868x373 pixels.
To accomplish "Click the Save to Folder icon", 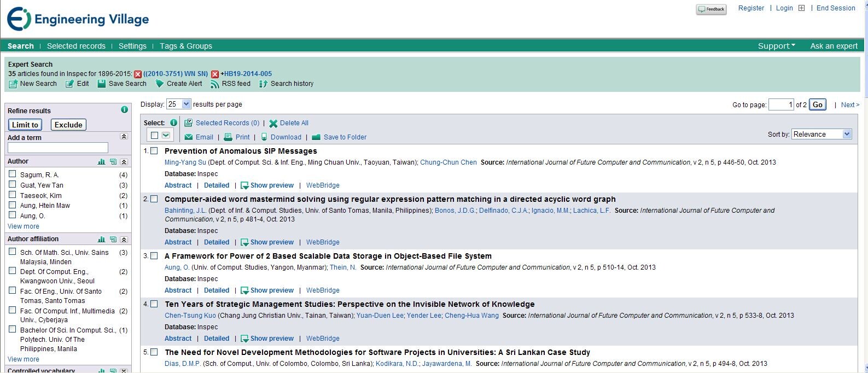I will coord(316,137).
